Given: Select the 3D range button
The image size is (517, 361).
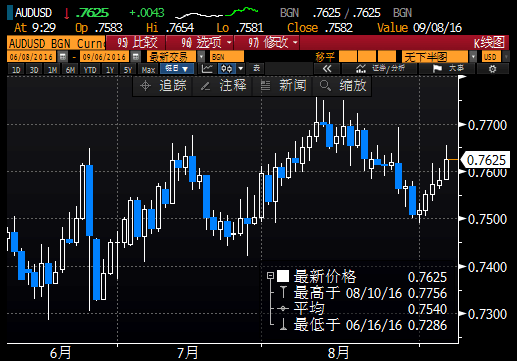Looking at the screenshot, I should click(34, 70).
